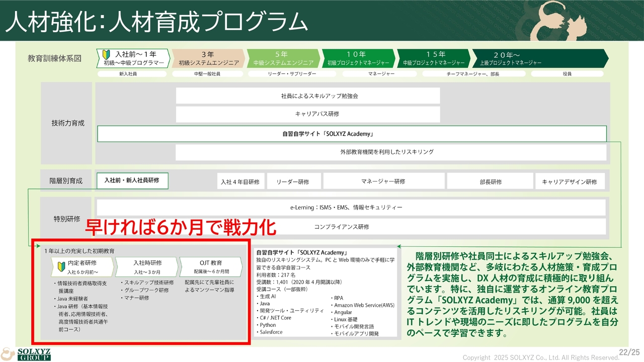The image size is (644, 362).
Task: Click the 特別研修 row header
Action: coord(67,219)
